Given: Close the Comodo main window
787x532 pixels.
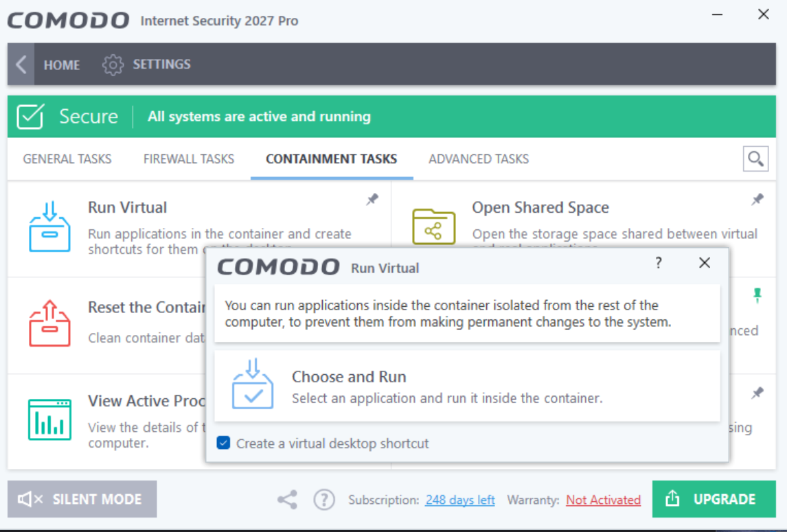Looking at the screenshot, I should pos(764,14).
